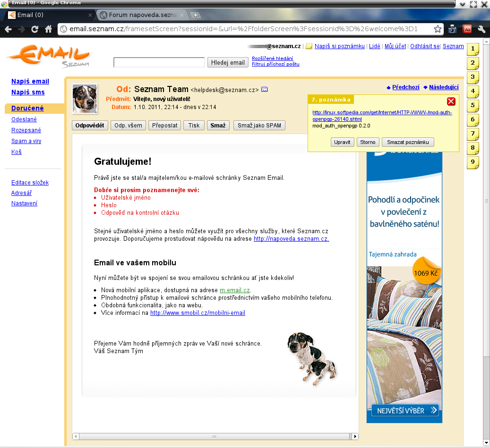Click Odhlásit se to log out
490x448 pixels.
425,46
